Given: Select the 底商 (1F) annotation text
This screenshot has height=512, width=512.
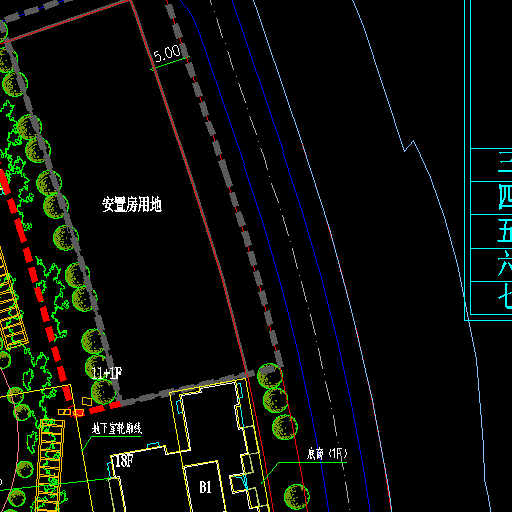Looking at the screenshot, I should point(327,453).
